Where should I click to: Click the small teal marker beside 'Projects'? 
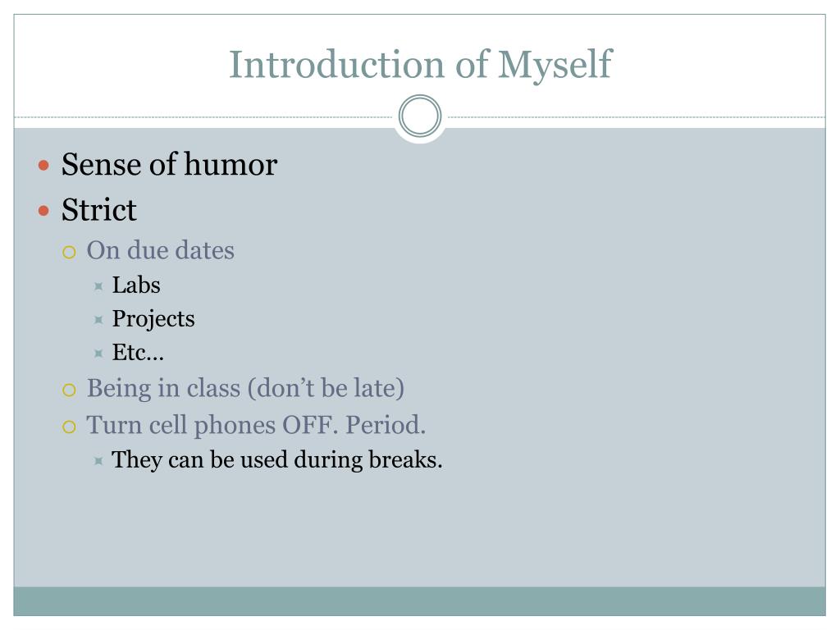click(98, 321)
